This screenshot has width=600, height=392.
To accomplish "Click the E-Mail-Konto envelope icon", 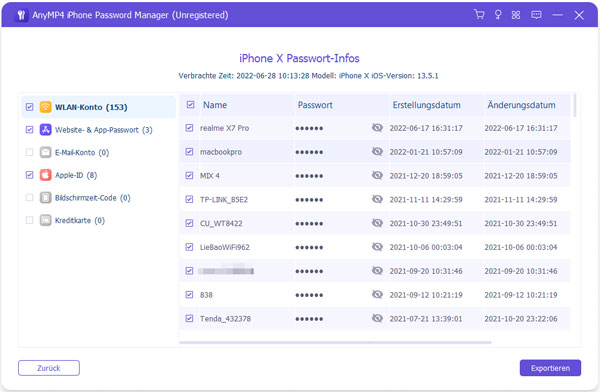I will click(x=46, y=152).
